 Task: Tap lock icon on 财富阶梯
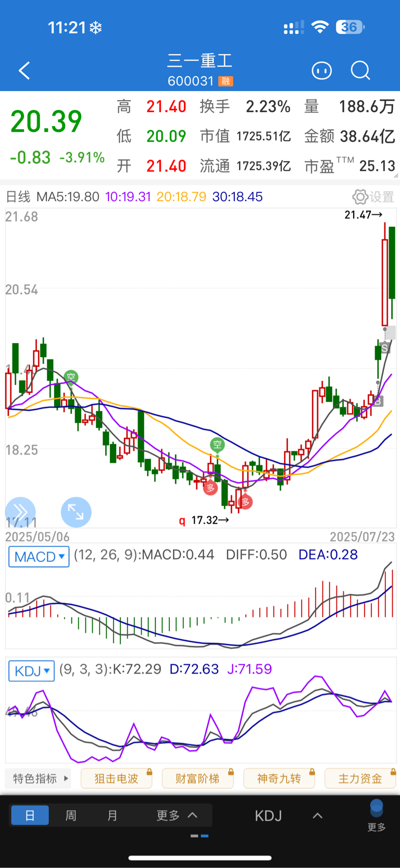231,772
